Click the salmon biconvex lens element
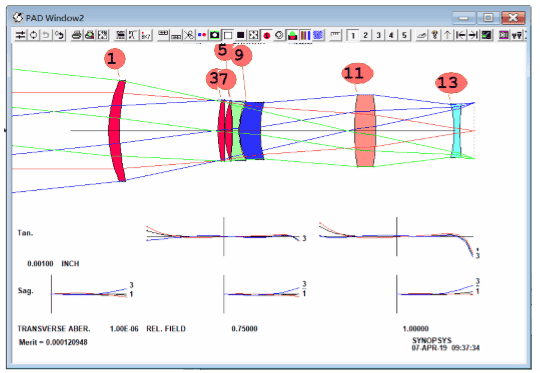This screenshot has width=540, height=373. (x=365, y=131)
